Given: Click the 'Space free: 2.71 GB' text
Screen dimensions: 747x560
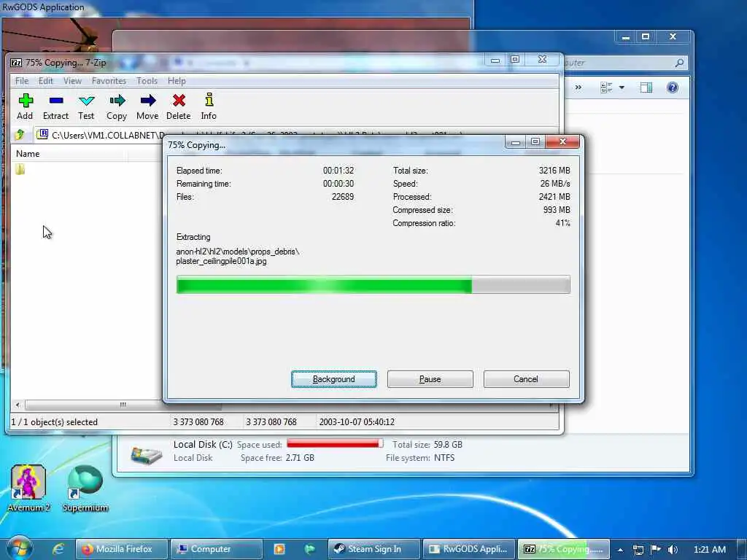Looking at the screenshot, I should (277, 458).
